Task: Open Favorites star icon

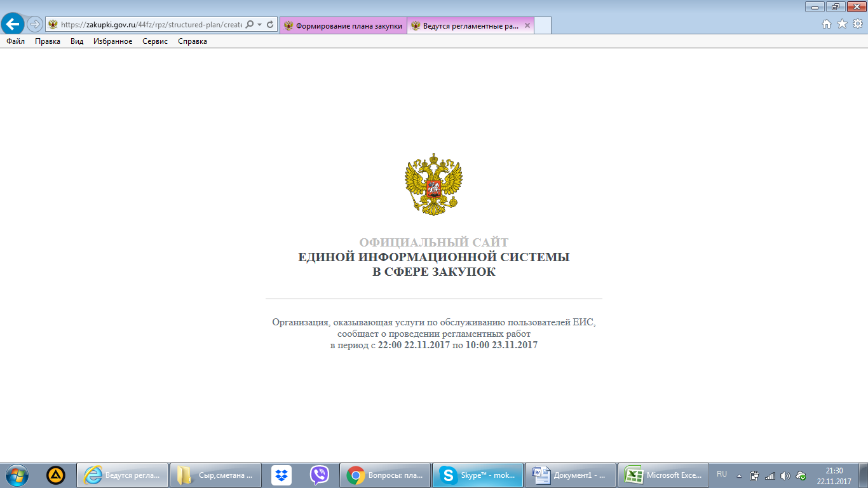Action: (x=842, y=24)
